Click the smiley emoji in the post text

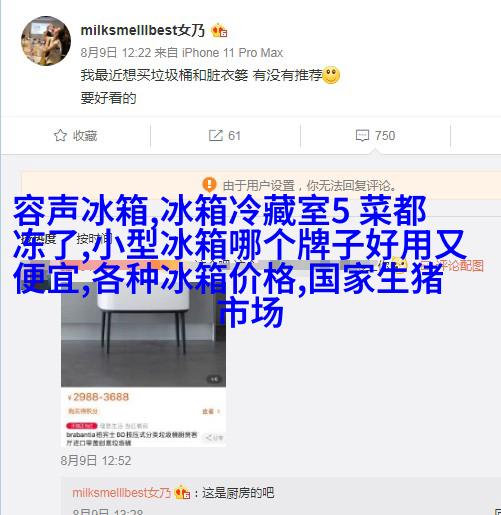pos(331,75)
